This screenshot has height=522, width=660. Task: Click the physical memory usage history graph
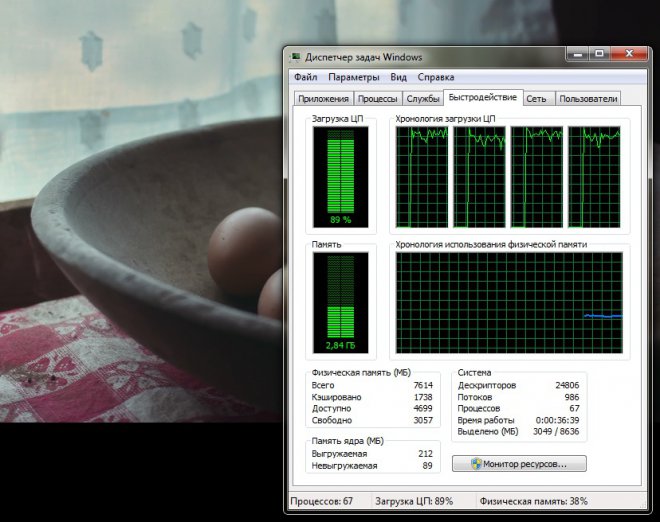tap(509, 303)
